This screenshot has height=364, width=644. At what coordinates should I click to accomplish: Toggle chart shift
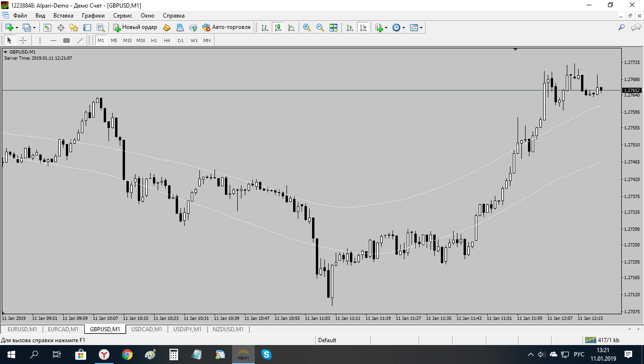(x=363, y=27)
